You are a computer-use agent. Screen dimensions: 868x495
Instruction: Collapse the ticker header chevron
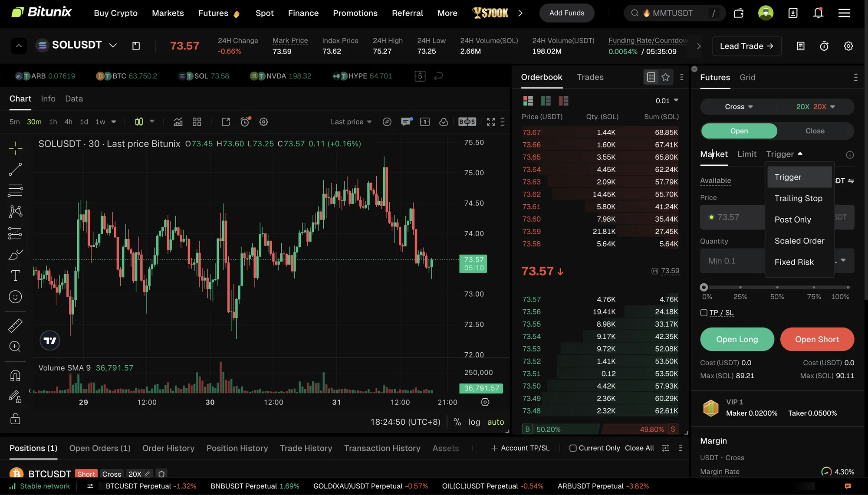click(19, 46)
